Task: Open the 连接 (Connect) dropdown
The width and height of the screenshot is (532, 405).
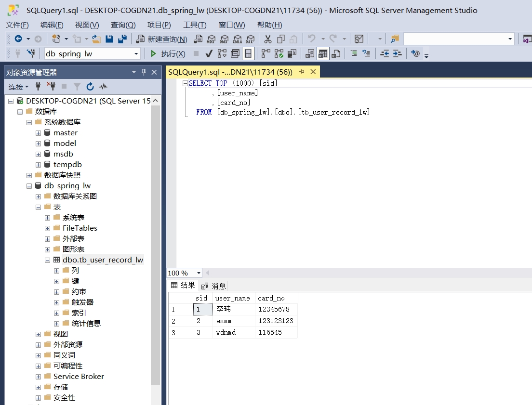Action: 19,87
